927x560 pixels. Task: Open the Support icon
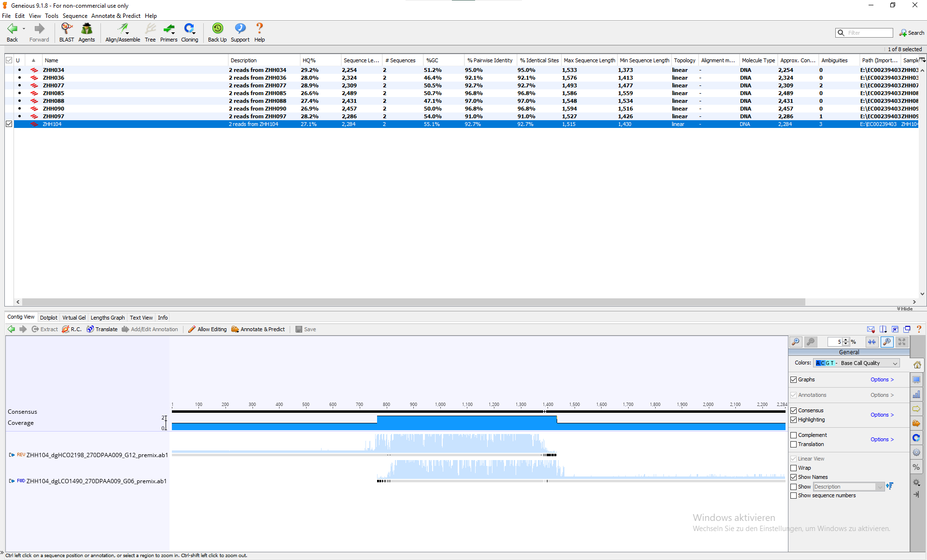pyautogui.click(x=240, y=33)
